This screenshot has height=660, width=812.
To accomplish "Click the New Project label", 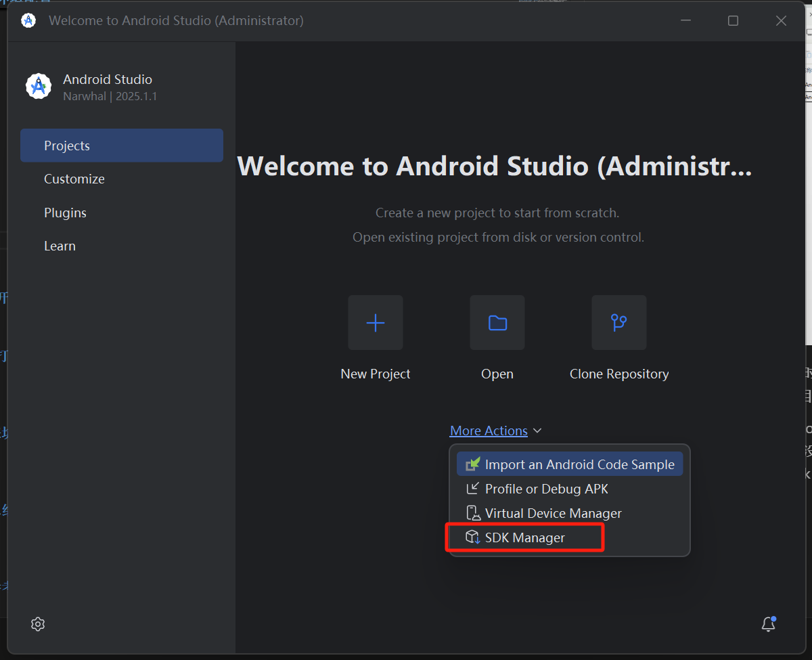I will 376,374.
